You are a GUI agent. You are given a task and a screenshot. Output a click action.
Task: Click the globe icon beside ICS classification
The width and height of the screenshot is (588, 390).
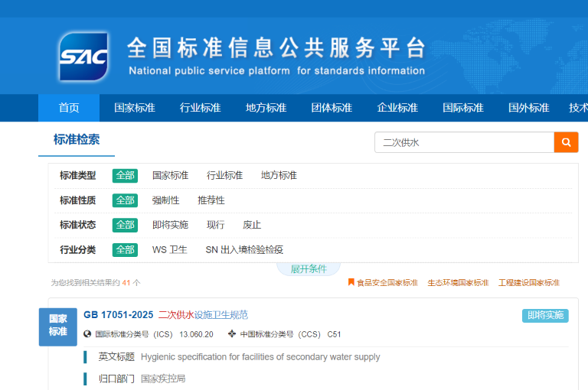coord(87,334)
